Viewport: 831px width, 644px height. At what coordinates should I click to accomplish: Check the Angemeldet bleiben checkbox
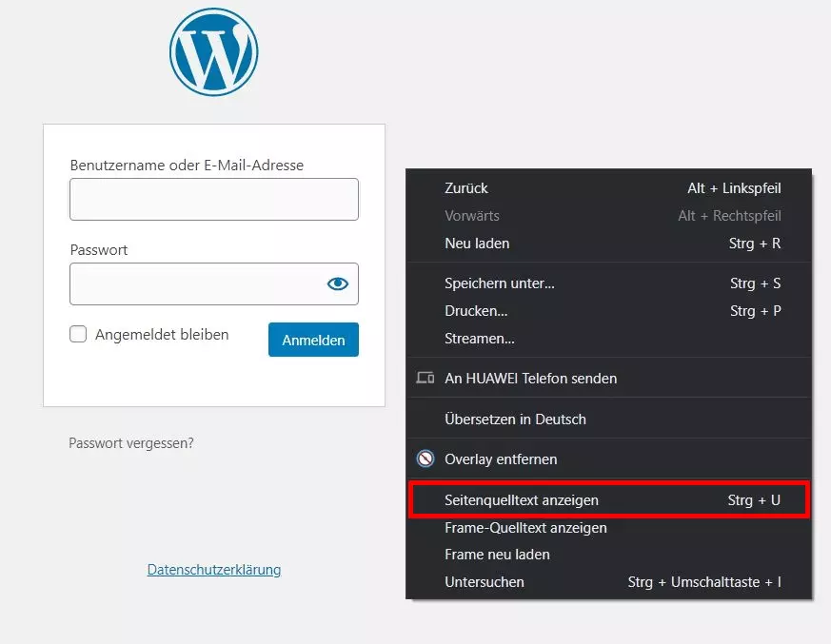click(x=78, y=334)
